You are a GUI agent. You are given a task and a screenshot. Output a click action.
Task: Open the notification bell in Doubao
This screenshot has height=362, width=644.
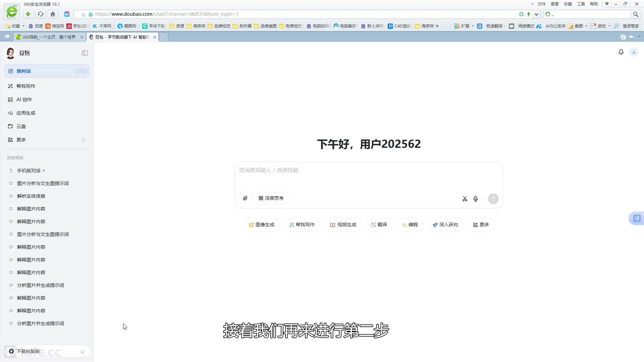621,52
